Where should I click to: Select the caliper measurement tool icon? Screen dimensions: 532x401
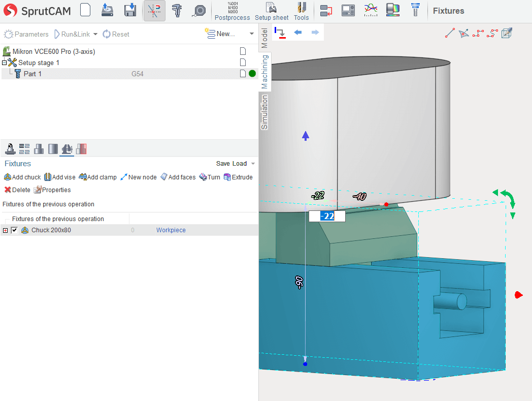coord(177,10)
